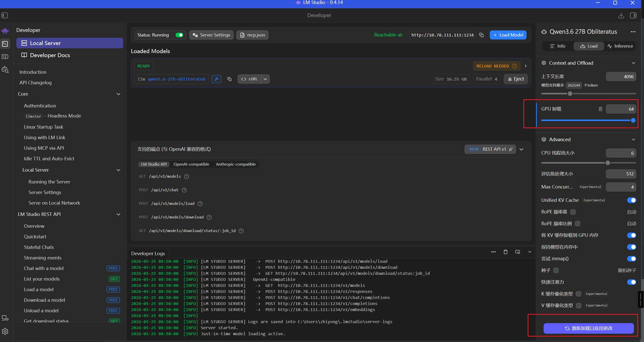Screen dimensions: 644x342
Task: Adjust the CPU 线程池大小 slider
Action: click(608, 163)
